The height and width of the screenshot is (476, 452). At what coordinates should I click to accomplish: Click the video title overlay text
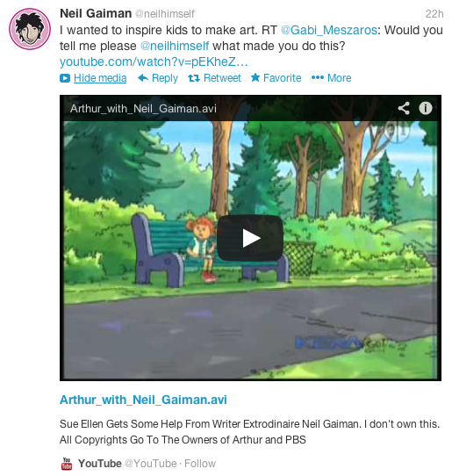point(143,108)
